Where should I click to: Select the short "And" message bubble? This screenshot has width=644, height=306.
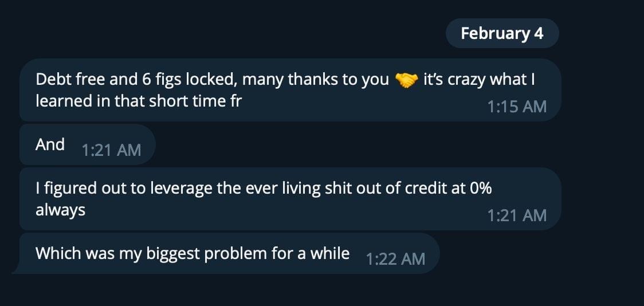pos(50,144)
